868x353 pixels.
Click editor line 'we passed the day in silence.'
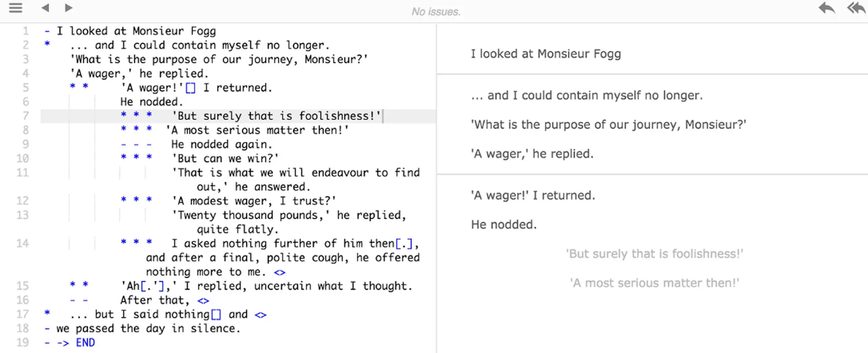(148, 328)
